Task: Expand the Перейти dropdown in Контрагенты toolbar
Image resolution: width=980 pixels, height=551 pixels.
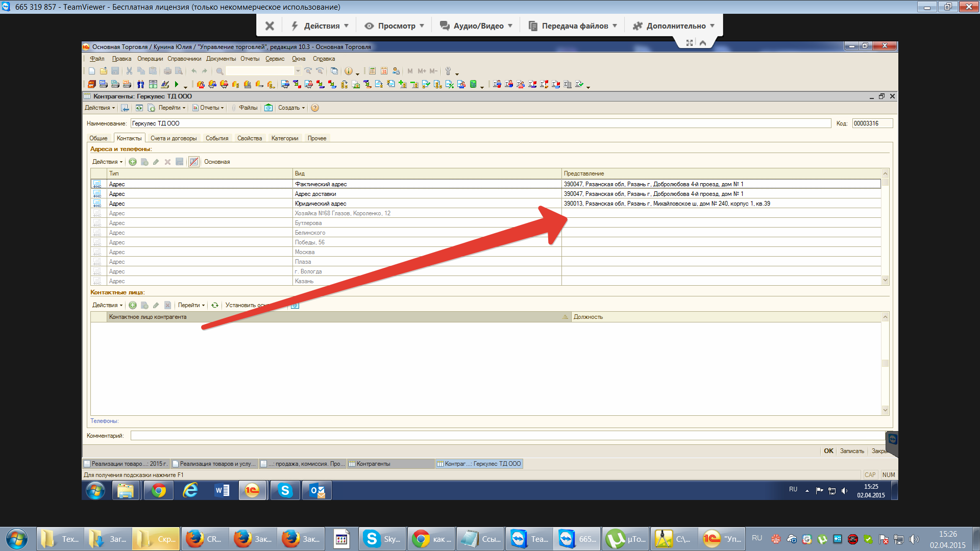Action: (x=172, y=108)
